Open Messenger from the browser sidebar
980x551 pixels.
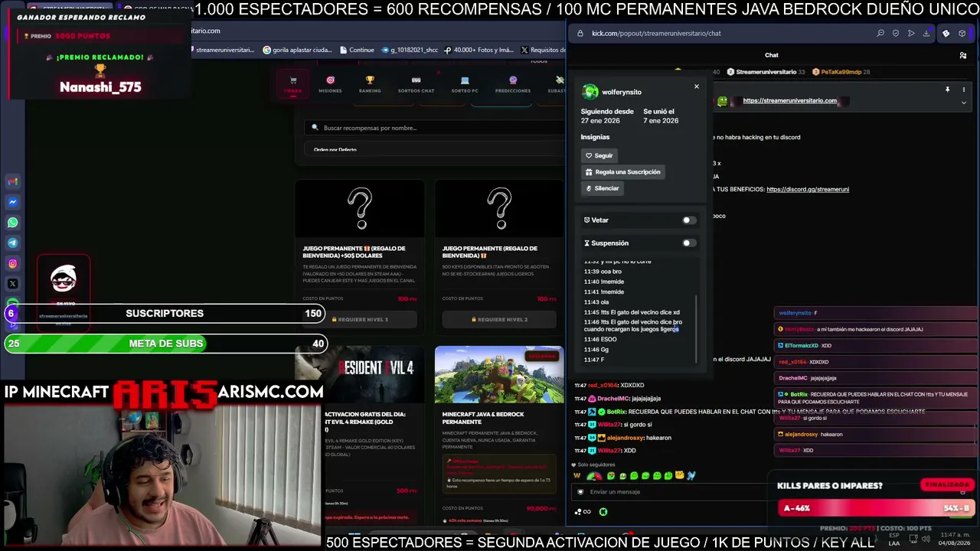[13, 202]
